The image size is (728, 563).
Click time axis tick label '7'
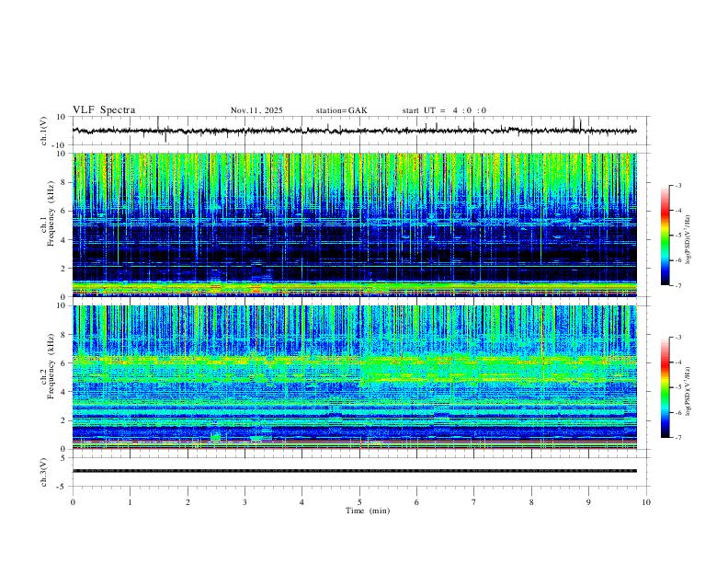(x=474, y=502)
